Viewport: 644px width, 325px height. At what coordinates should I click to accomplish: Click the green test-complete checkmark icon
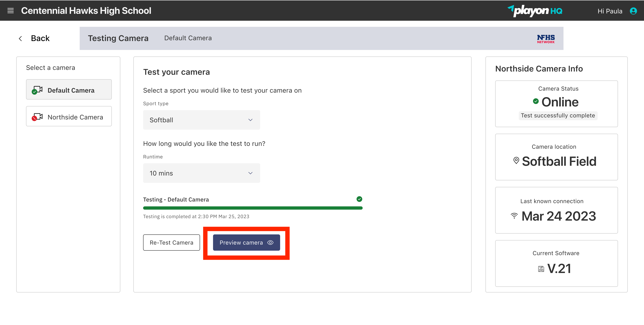pyautogui.click(x=359, y=199)
